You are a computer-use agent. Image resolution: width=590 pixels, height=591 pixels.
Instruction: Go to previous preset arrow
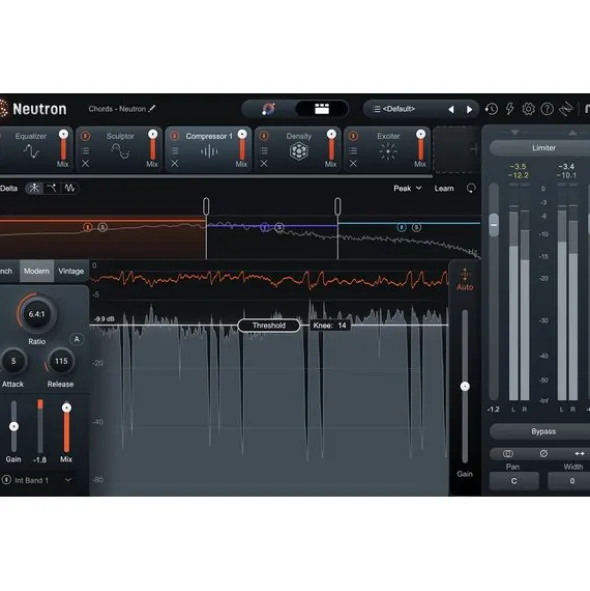tap(451, 109)
